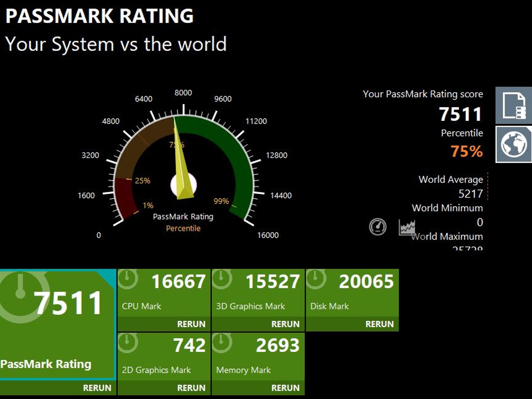Rerun the CPU Mark test
The image size is (532, 399).
click(191, 324)
